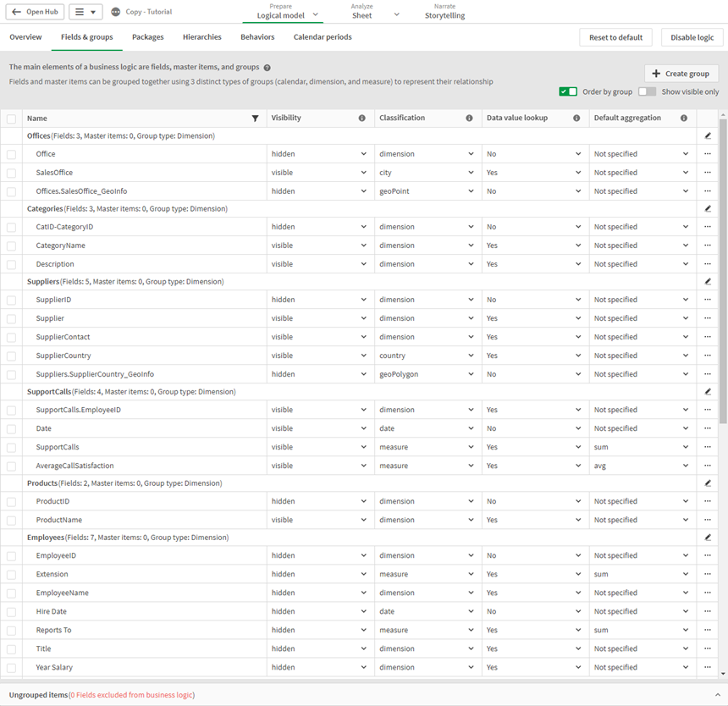
Task: Click Disable logic button
Action: point(692,37)
